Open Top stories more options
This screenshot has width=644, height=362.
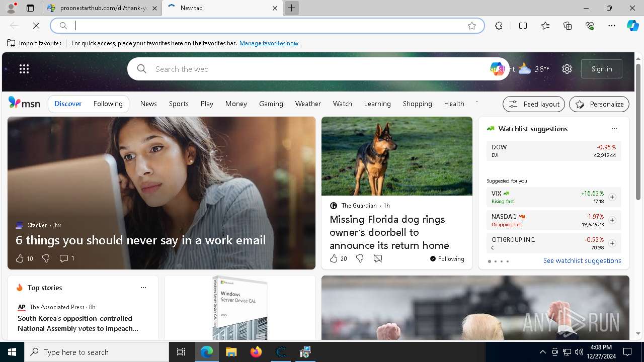[x=143, y=288]
